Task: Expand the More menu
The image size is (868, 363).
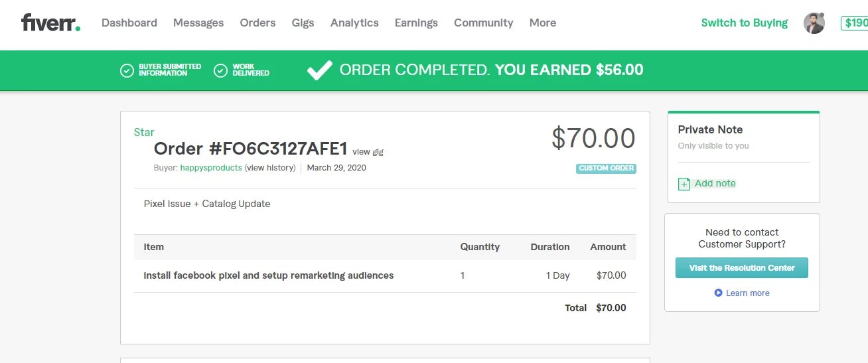Action: click(x=542, y=23)
